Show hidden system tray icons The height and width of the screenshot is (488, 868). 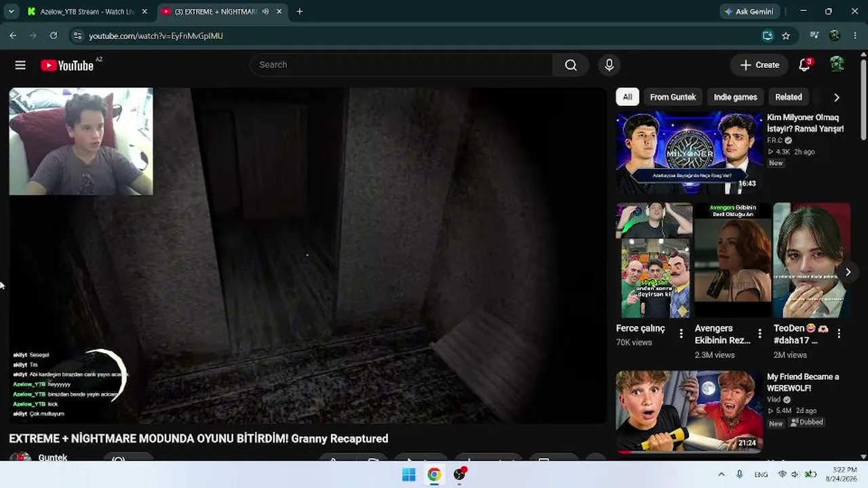(x=721, y=474)
